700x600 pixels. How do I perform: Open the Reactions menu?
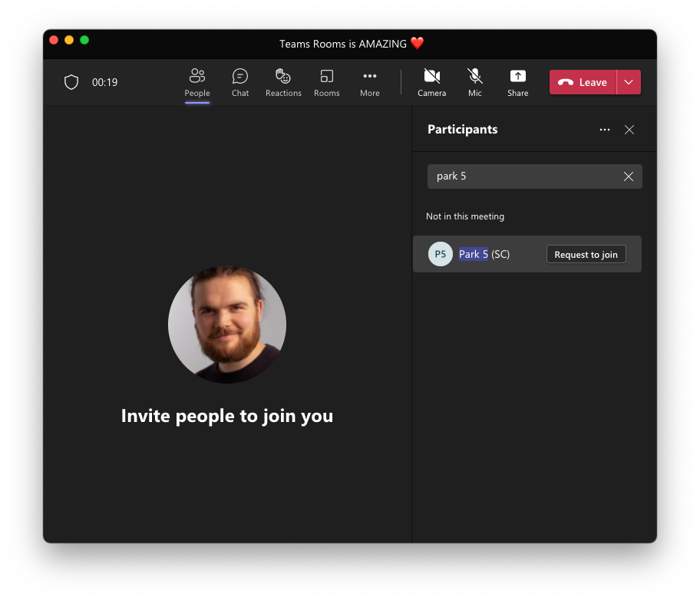pos(283,82)
